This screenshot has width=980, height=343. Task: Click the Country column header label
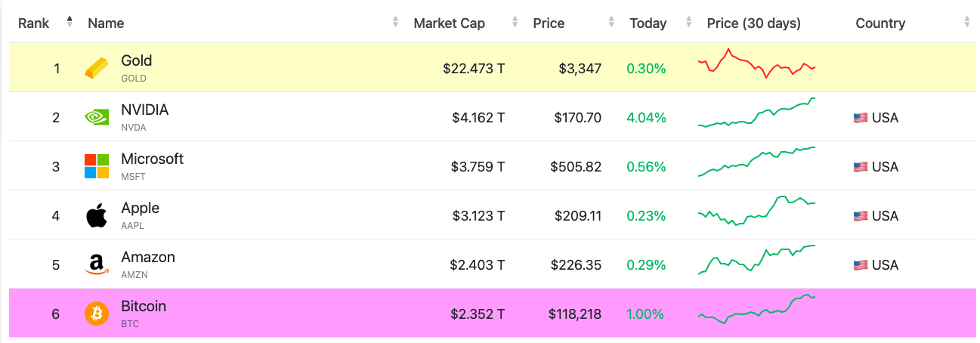coord(880,23)
